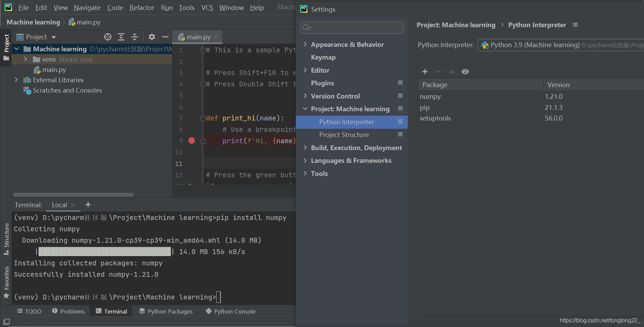Select Project Structure in Settings
Screen dimensions: 644x327
(x=344, y=135)
